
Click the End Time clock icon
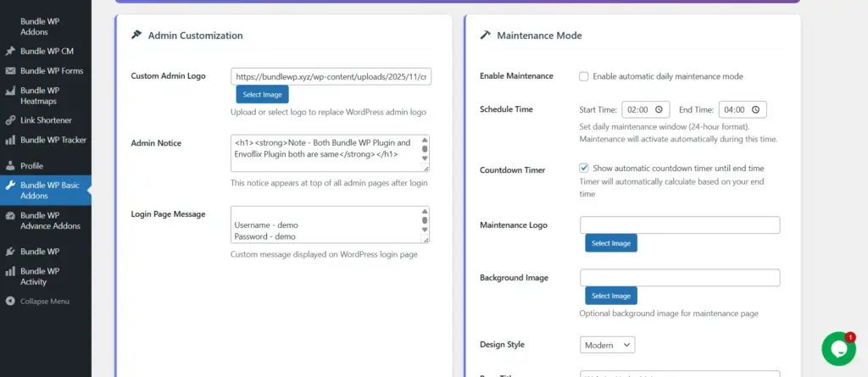point(755,109)
